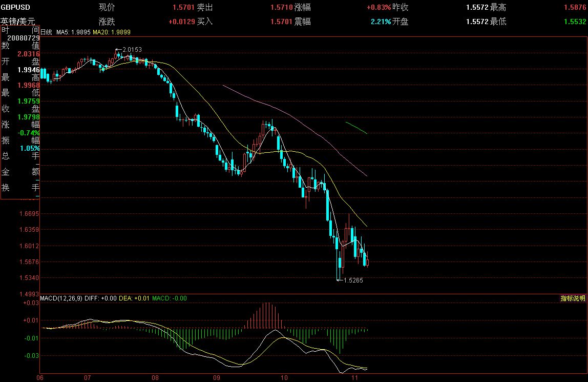Click the 1.5340 price axis label
This screenshot has width=588, height=382.
click(29, 278)
